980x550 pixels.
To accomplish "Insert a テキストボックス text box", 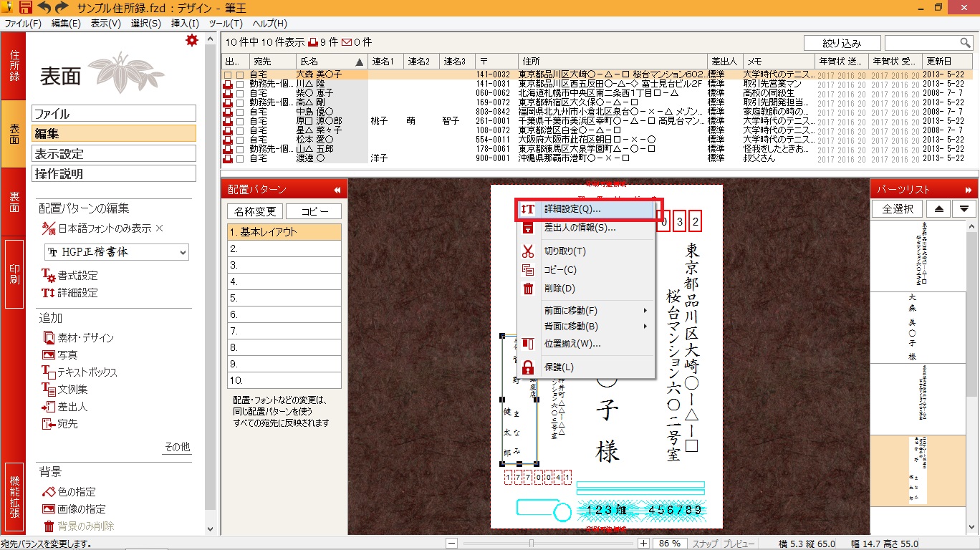I will (x=49, y=372).
